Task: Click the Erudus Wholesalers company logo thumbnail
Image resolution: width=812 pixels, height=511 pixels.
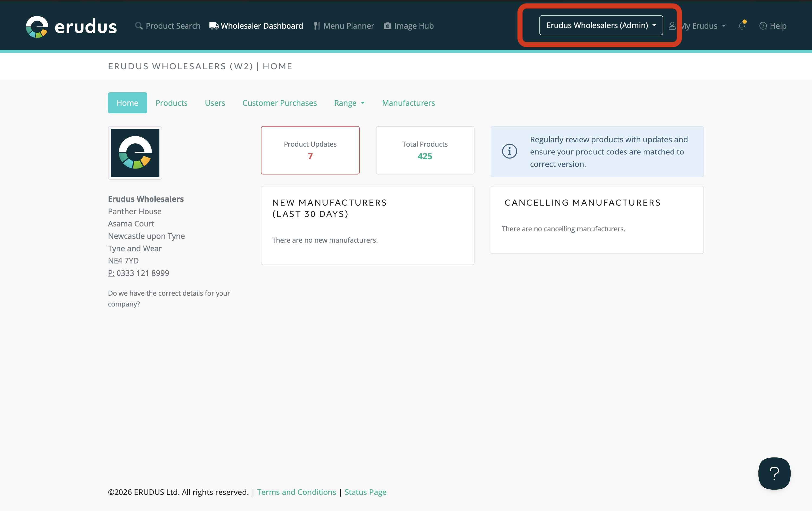Action: click(x=135, y=153)
